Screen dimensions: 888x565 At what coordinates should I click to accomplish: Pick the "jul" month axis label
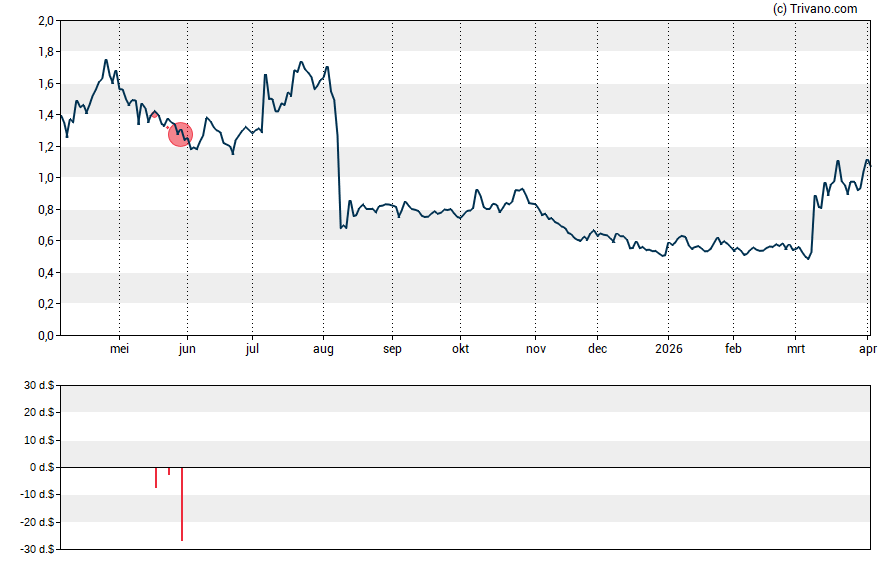tap(252, 349)
